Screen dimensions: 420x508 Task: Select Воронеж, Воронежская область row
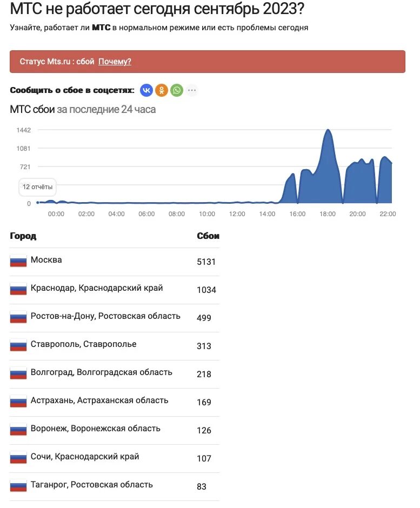coord(115,431)
